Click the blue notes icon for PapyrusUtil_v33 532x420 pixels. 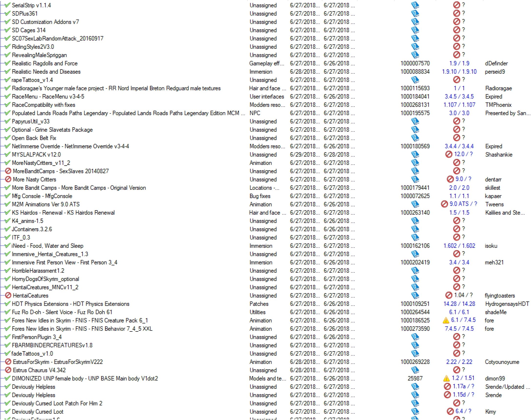pyautogui.click(x=415, y=121)
